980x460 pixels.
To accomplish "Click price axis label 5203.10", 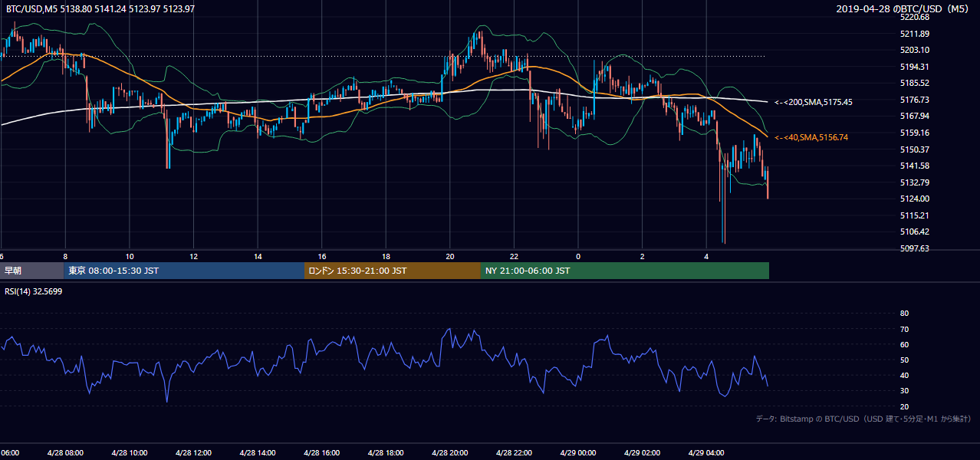I will [x=915, y=50].
